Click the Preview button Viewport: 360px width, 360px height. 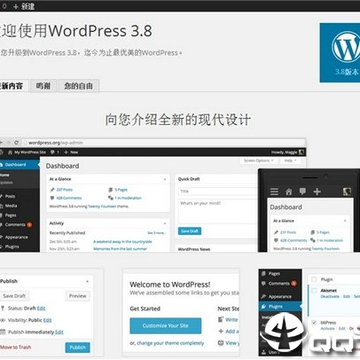pyautogui.click(x=78, y=296)
